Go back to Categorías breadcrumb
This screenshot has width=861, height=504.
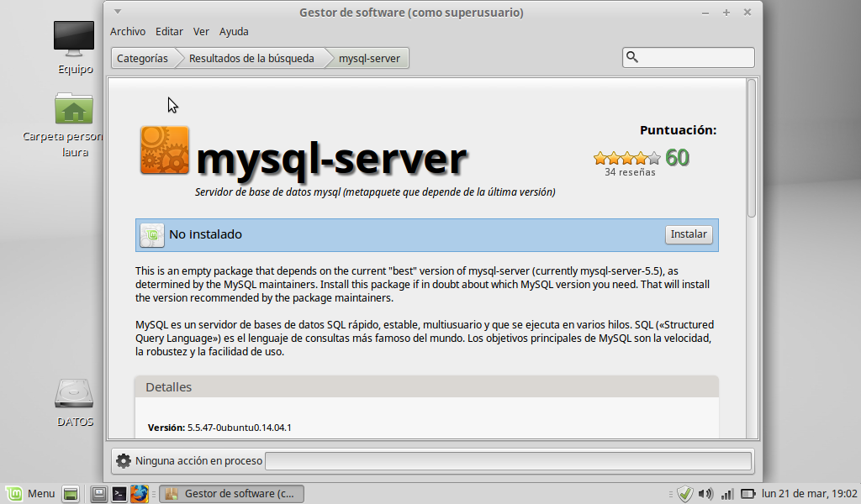click(142, 58)
